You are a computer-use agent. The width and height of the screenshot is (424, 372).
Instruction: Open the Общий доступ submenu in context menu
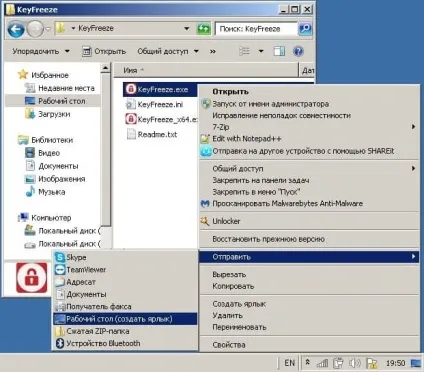[309, 169]
